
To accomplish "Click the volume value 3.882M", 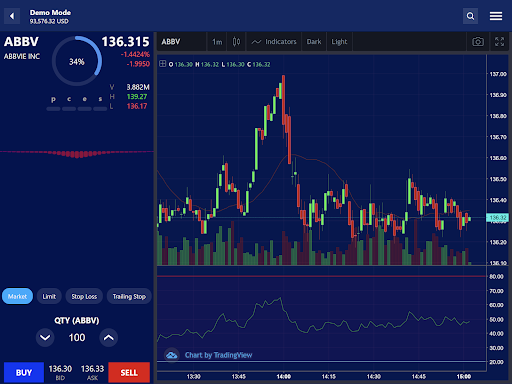I will (138, 87).
